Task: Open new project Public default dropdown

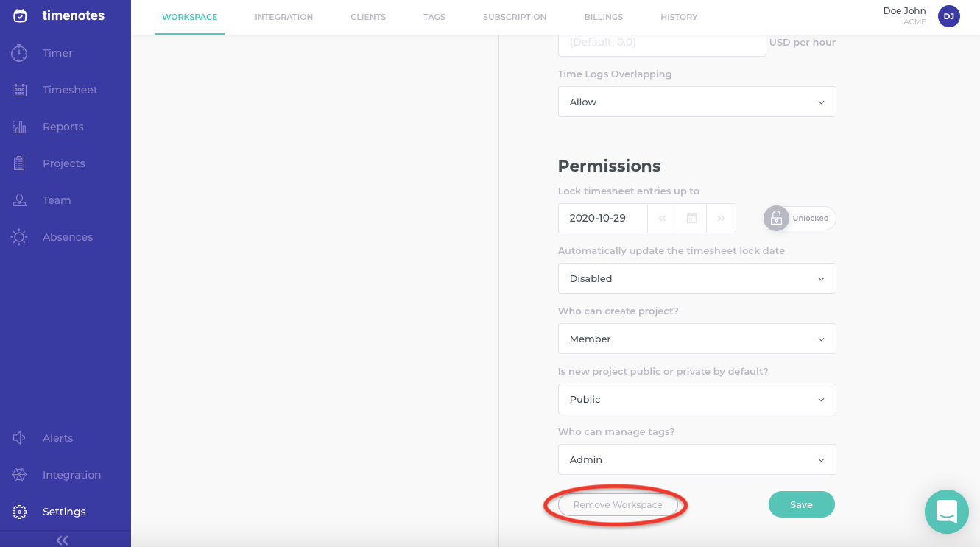Action: (x=697, y=399)
